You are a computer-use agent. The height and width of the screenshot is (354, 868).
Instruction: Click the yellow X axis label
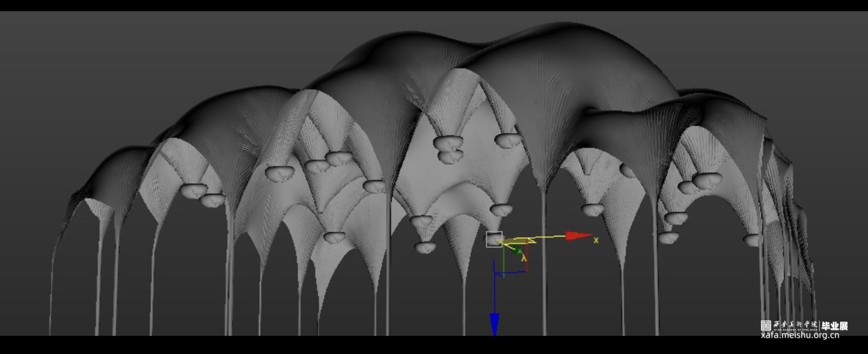point(596,240)
